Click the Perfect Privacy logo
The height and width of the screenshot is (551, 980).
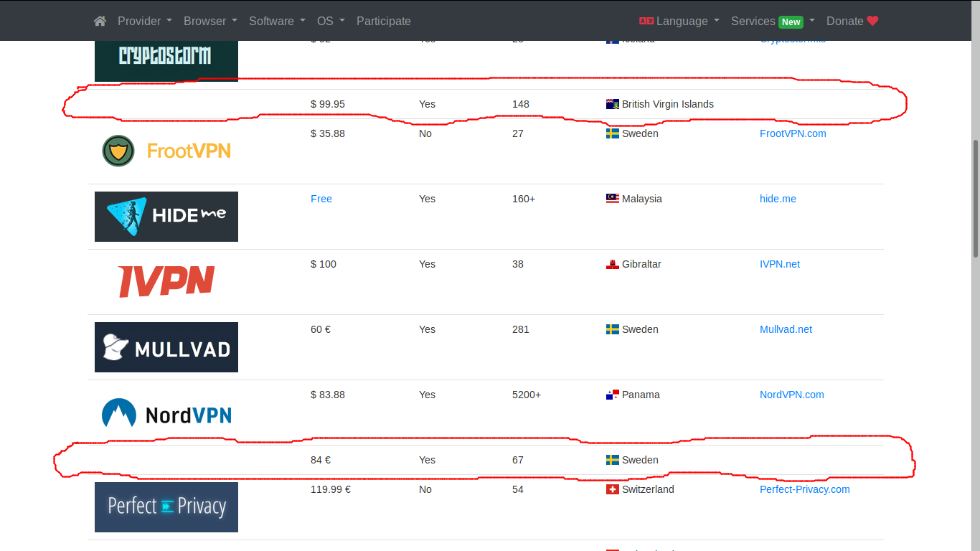point(166,507)
